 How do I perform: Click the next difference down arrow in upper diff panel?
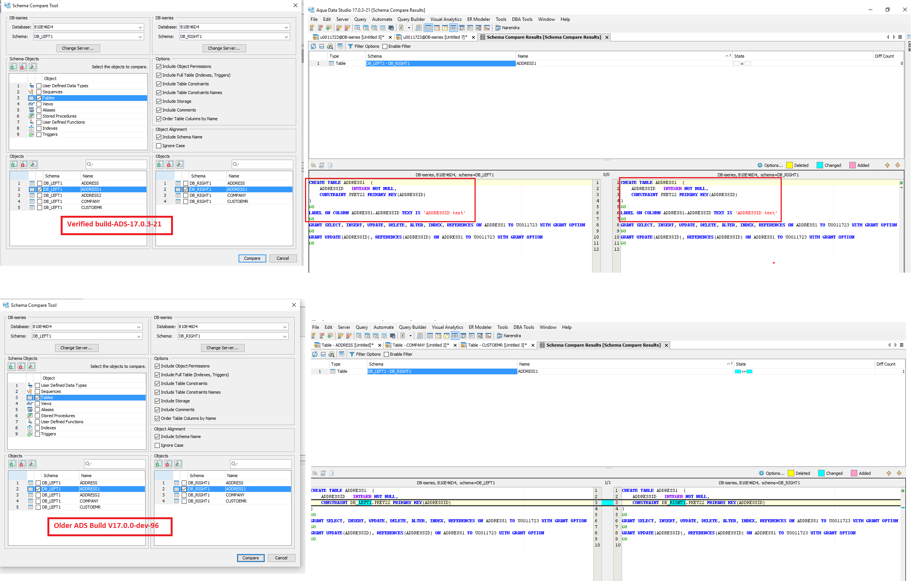[897, 165]
